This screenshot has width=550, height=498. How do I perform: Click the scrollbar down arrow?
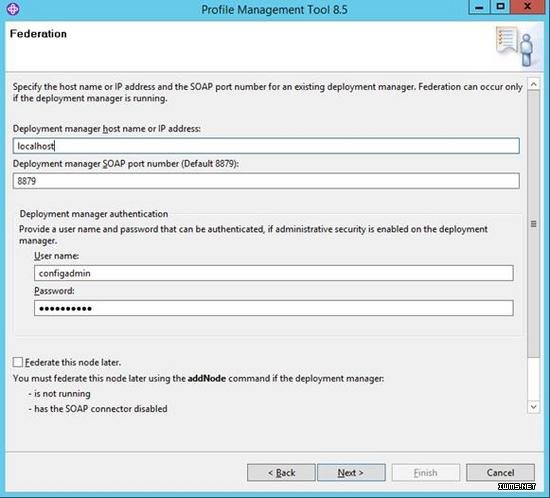534,407
